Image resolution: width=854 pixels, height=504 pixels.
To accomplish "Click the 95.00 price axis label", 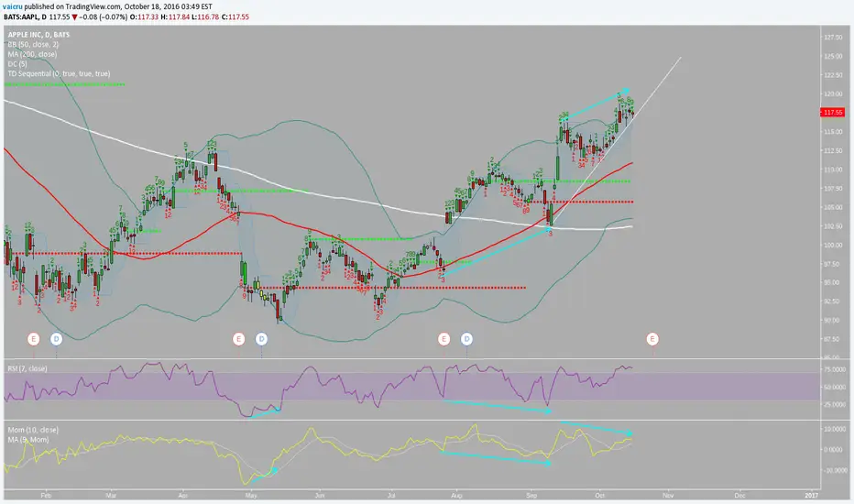I will (x=833, y=282).
